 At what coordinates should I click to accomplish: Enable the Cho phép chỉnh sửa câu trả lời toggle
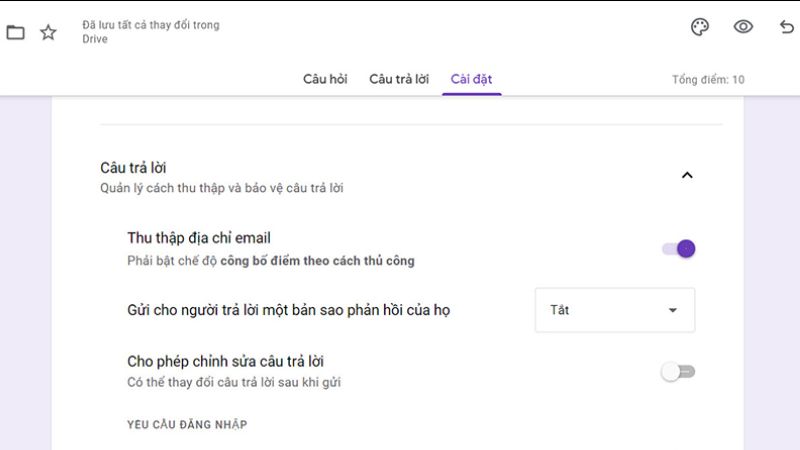coord(678,372)
